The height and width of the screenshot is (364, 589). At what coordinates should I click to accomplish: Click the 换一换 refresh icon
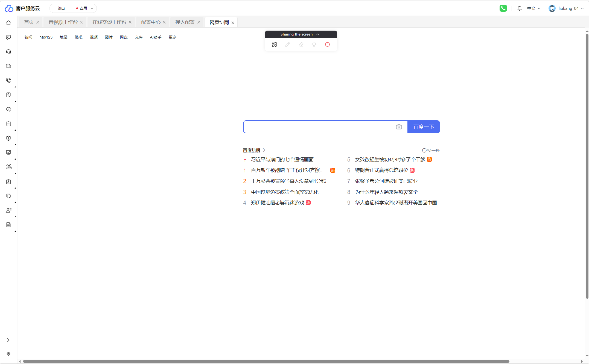(x=424, y=150)
